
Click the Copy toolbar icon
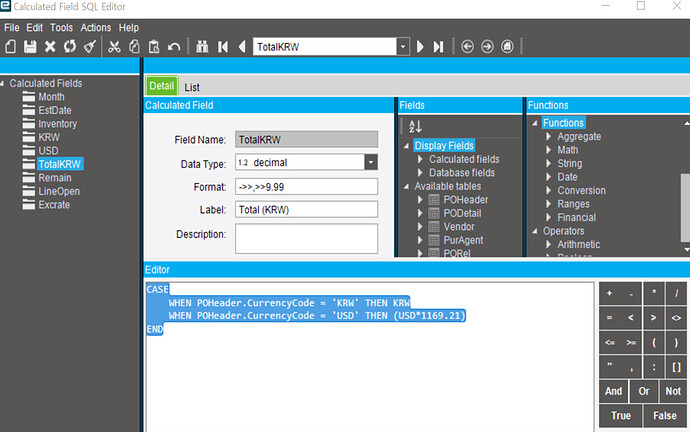(134, 47)
